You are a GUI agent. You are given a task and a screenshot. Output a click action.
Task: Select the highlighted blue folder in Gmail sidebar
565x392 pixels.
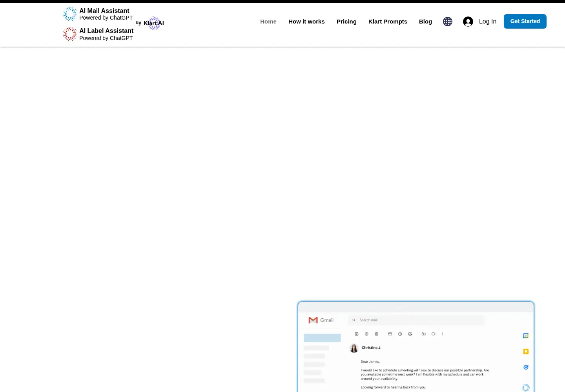pyautogui.click(x=322, y=338)
